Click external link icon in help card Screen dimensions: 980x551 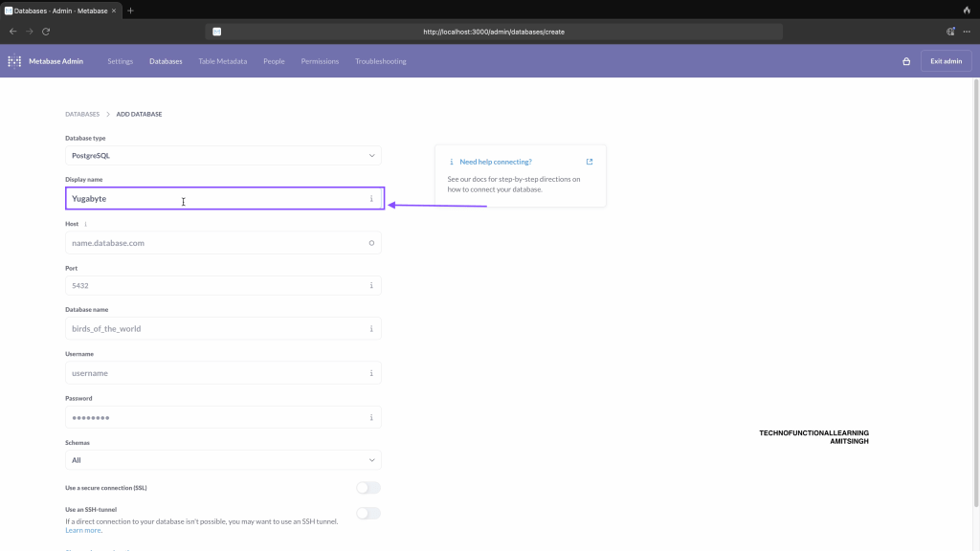590,162
